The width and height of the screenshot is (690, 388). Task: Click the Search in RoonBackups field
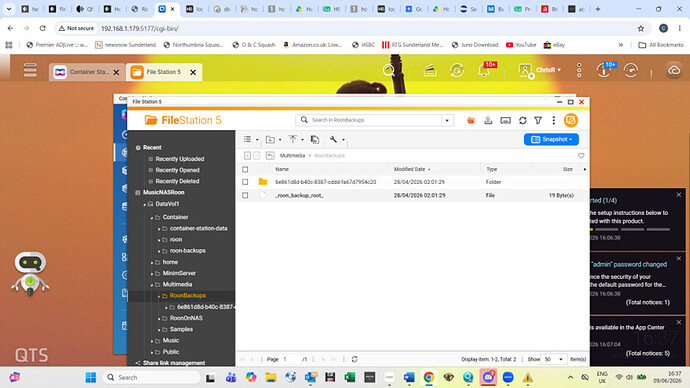(374, 120)
